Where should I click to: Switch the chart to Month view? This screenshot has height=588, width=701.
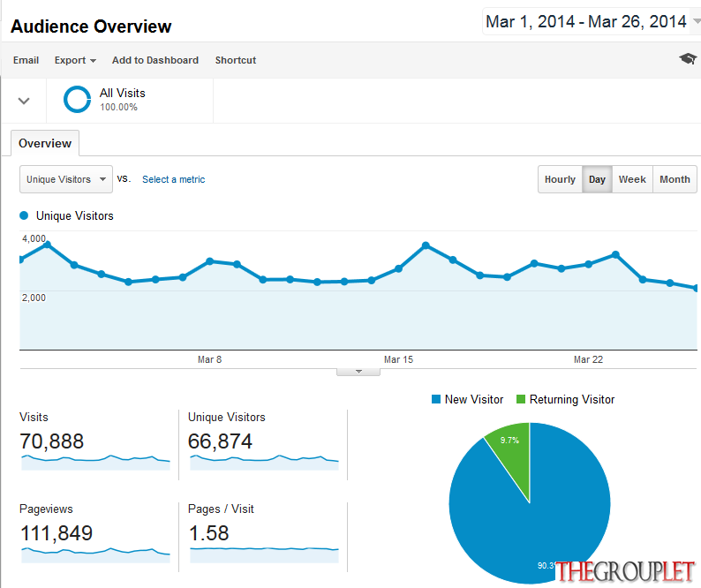pos(675,179)
